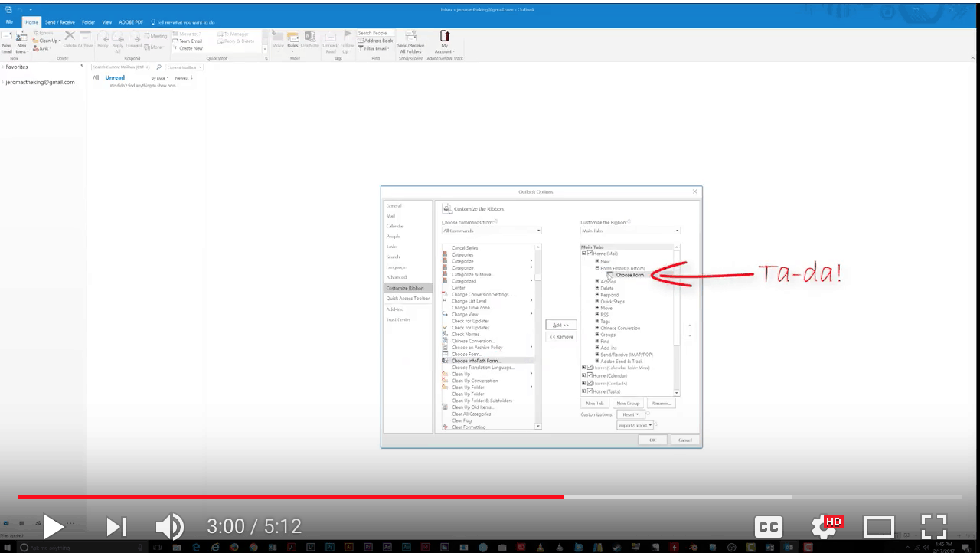Open the Import/Export dropdown button
This screenshot has width=980, height=553.
coord(635,425)
